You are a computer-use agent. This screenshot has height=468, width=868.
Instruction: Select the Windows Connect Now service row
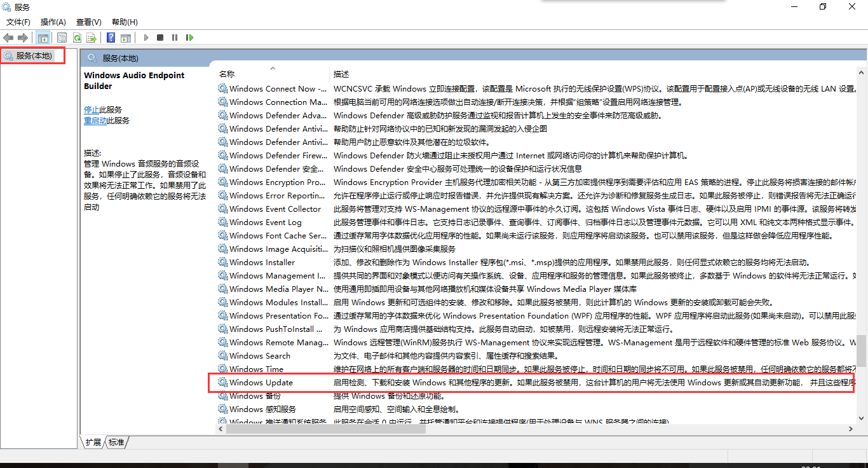(x=537, y=88)
